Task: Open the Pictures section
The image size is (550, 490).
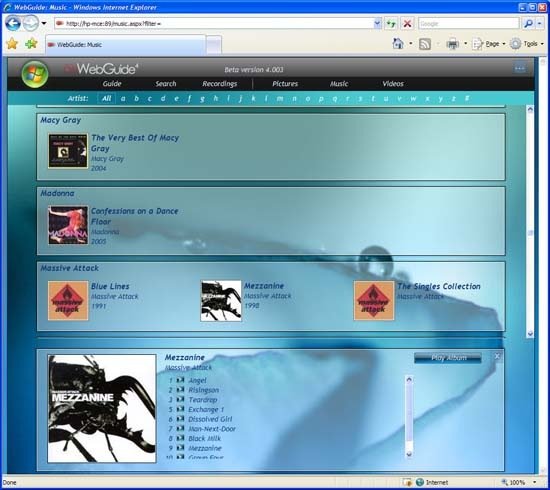Action: point(285,83)
